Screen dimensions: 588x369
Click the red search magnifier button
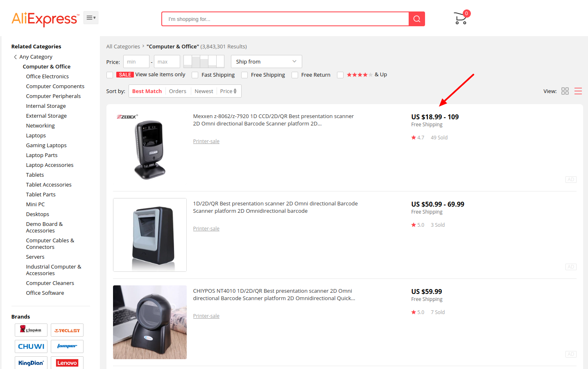[x=416, y=19]
